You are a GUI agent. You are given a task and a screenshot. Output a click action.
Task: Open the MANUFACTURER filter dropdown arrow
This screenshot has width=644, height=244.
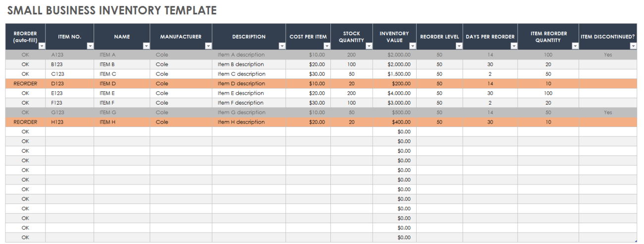click(x=208, y=46)
